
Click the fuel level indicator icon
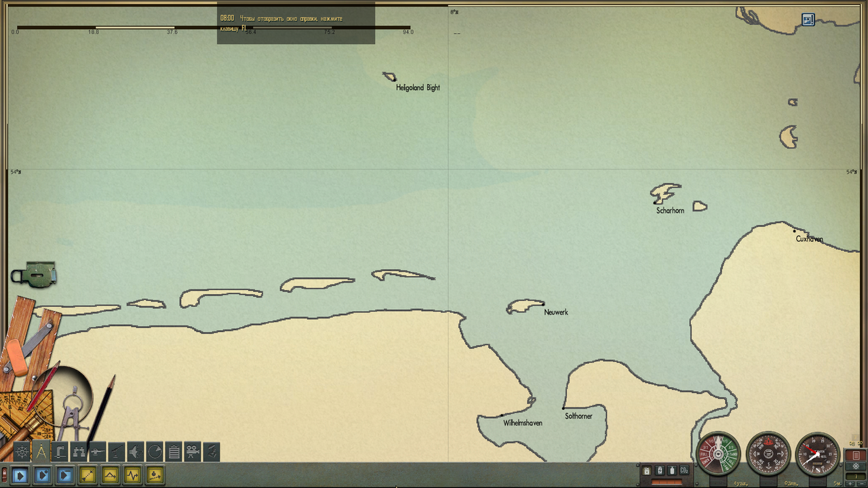(647, 470)
